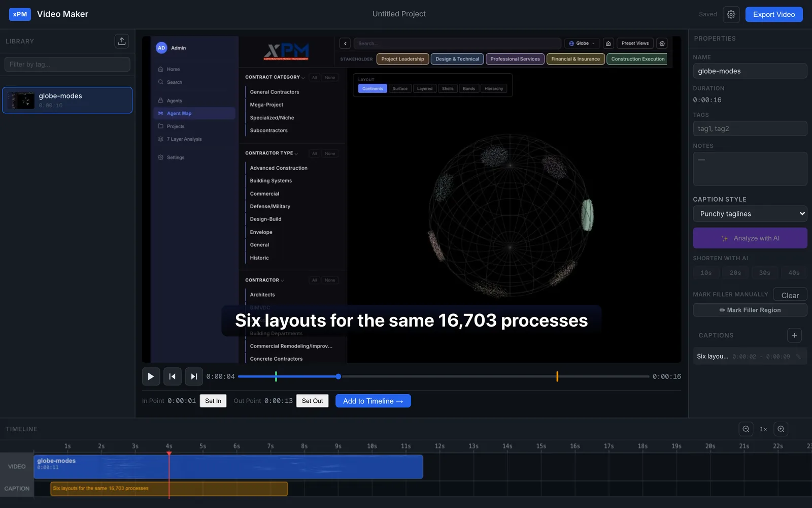Select the caption clip on caption track
This screenshot has width=812, height=508.
(x=169, y=489)
